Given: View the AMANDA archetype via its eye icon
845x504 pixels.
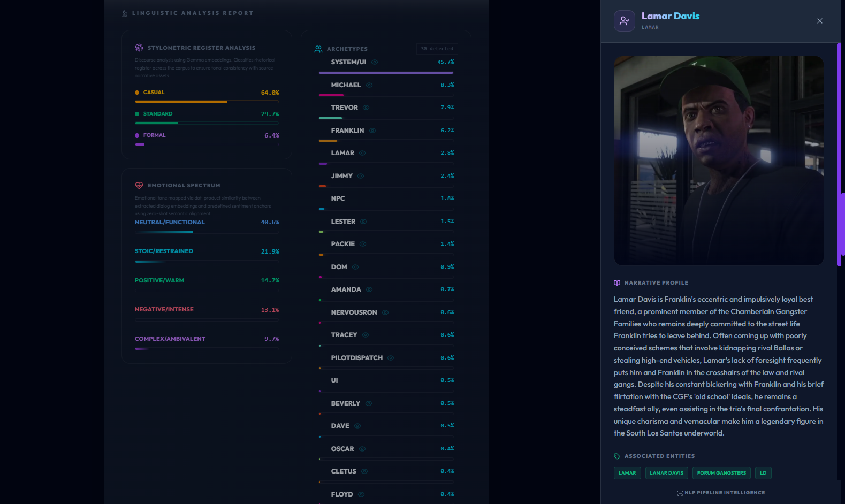Looking at the screenshot, I should [369, 289].
